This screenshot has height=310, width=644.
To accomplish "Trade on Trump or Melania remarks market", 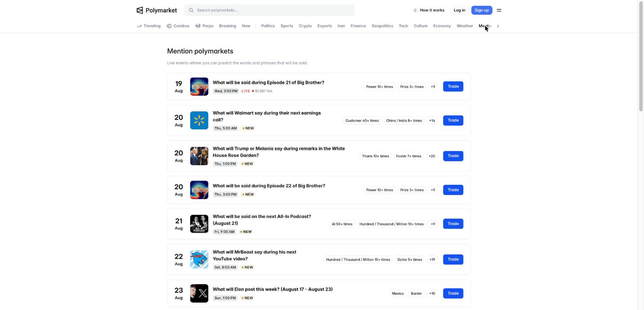I will point(453,156).
